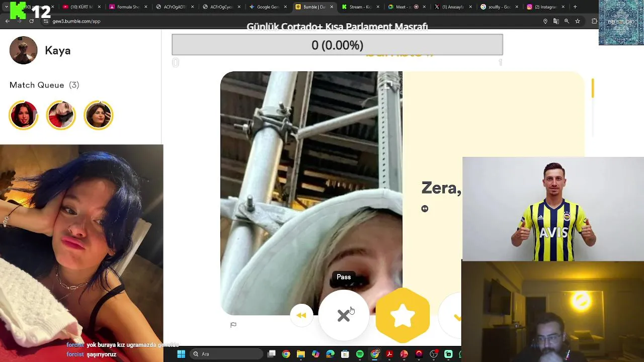Open File Explorer from taskbar
The height and width of the screenshot is (362, 644).
point(301,354)
